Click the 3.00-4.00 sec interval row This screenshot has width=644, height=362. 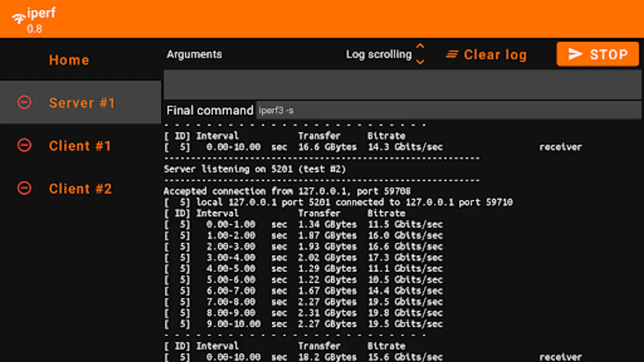click(303, 257)
